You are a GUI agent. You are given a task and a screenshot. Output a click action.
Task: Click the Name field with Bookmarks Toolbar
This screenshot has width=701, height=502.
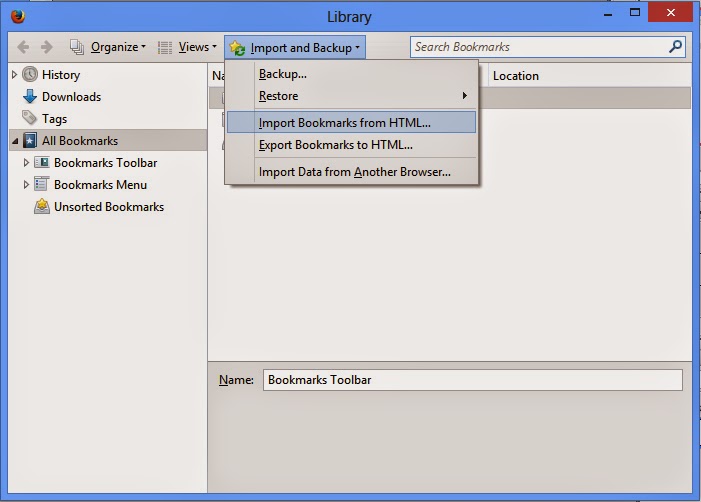pos(473,380)
